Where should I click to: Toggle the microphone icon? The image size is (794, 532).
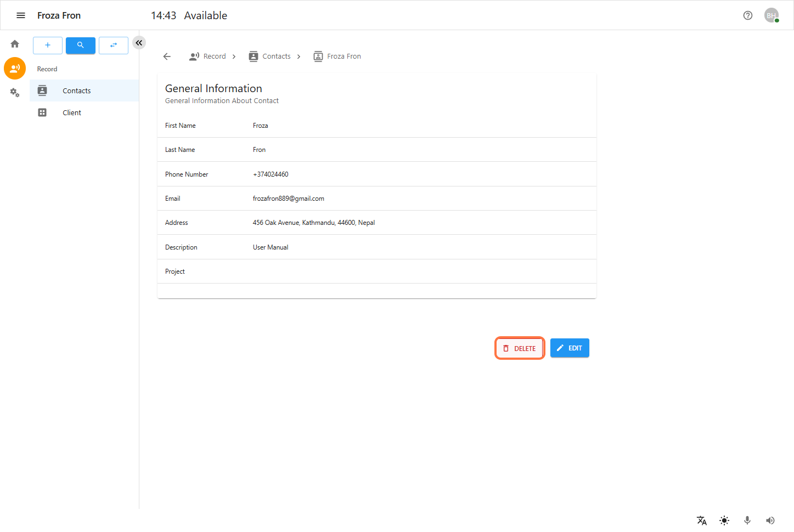click(x=747, y=520)
